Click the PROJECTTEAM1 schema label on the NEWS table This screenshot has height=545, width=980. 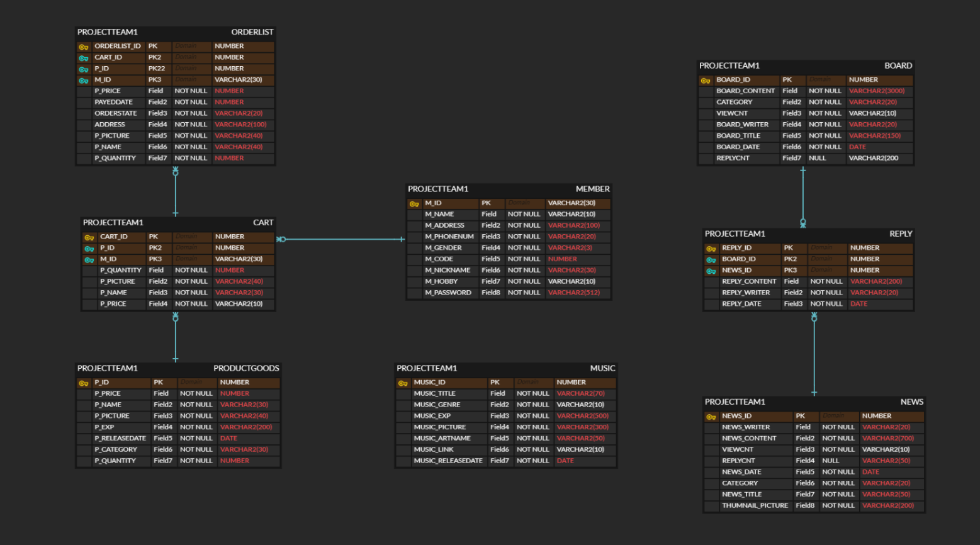click(x=735, y=402)
